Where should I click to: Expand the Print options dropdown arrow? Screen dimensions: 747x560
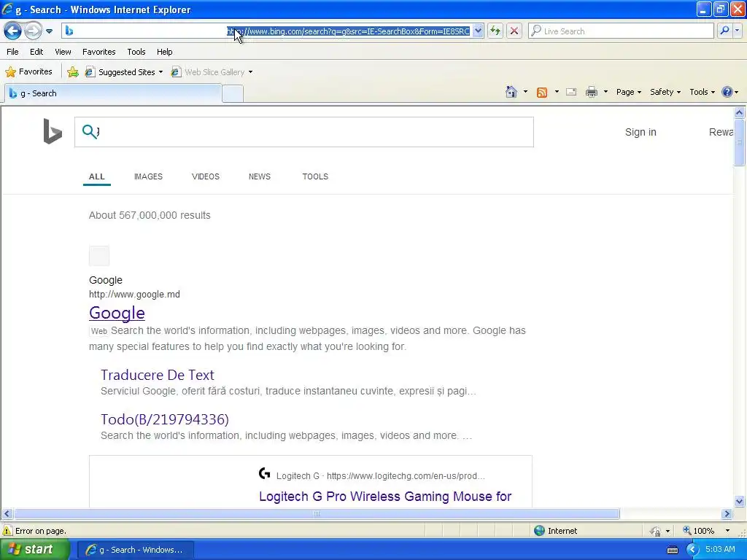[x=605, y=92]
